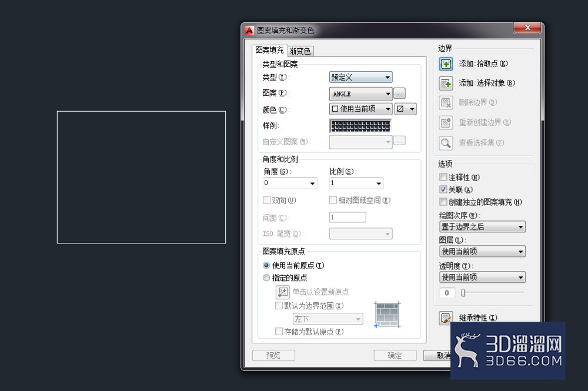Open the 自定义图案 dropdown

pos(361,142)
